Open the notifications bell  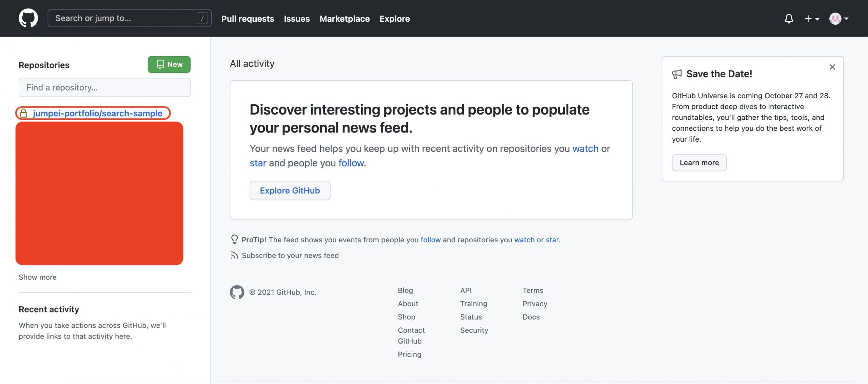coord(789,18)
